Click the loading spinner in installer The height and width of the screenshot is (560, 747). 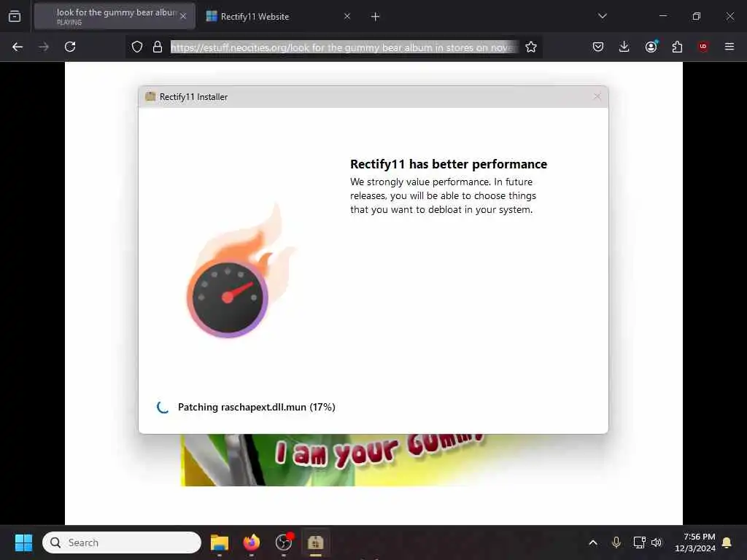pos(163,407)
